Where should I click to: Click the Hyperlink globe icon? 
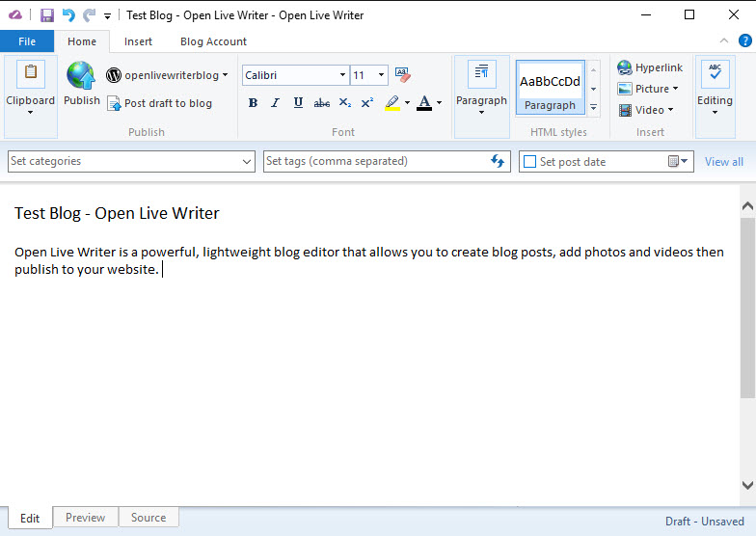point(625,67)
